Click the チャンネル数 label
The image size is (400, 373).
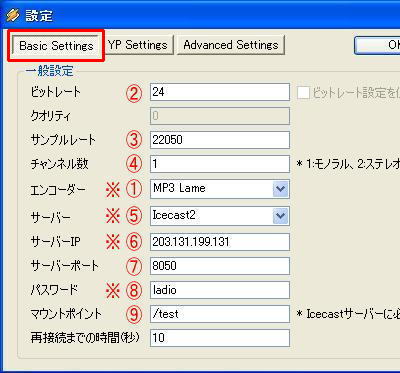click(59, 164)
